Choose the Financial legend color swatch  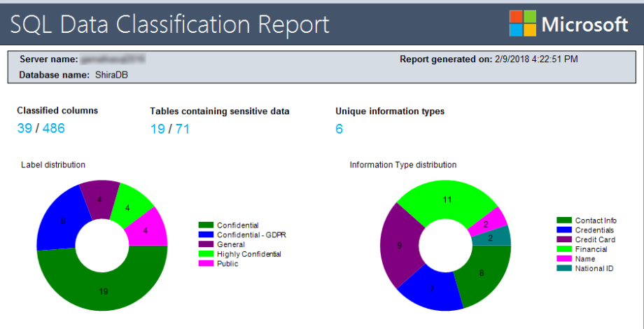[x=564, y=249]
